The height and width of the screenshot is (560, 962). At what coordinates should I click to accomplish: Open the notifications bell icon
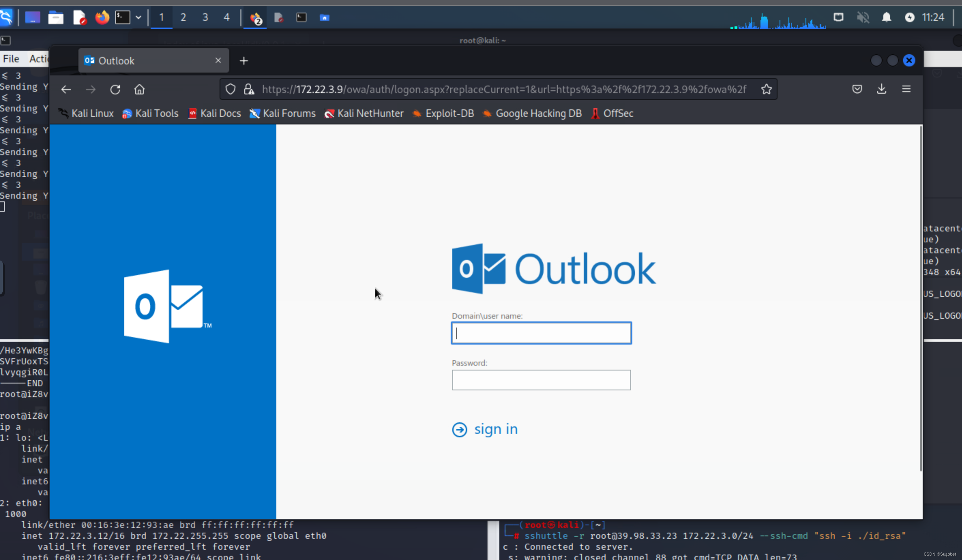[886, 17]
